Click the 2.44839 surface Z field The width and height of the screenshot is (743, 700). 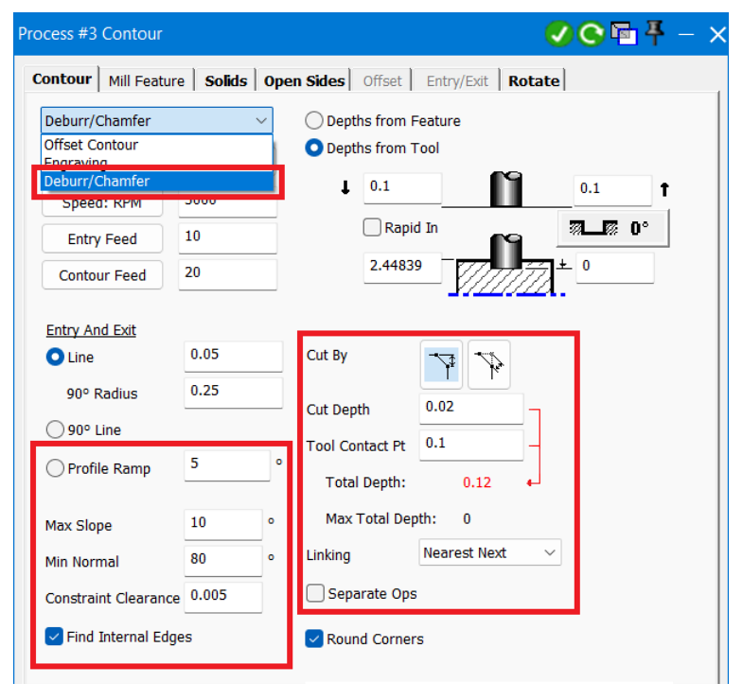pyautogui.click(x=402, y=267)
